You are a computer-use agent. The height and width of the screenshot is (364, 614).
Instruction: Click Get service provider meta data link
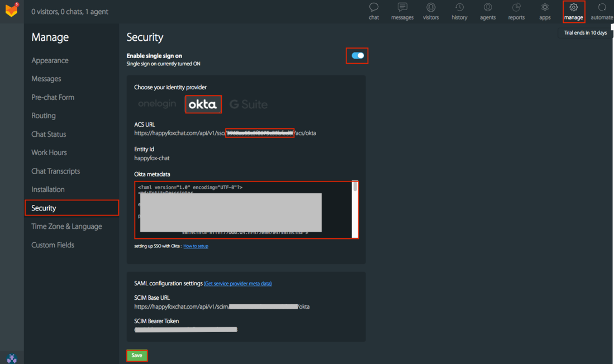pyautogui.click(x=238, y=284)
